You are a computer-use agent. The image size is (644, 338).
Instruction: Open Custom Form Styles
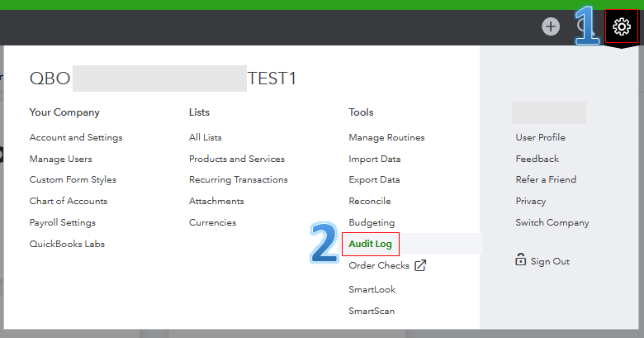pyautogui.click(x=73, y=179)
